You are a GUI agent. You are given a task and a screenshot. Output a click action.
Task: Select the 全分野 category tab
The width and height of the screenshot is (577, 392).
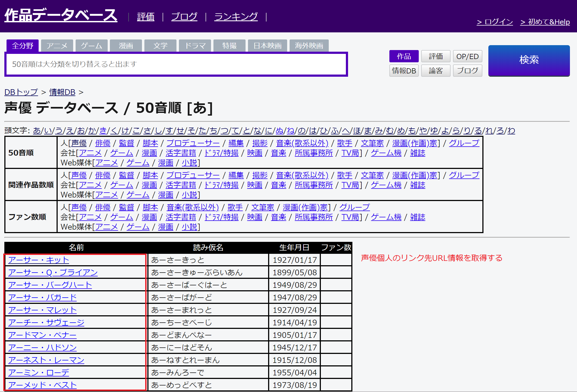pyautogui.click(x=23, y=45)
